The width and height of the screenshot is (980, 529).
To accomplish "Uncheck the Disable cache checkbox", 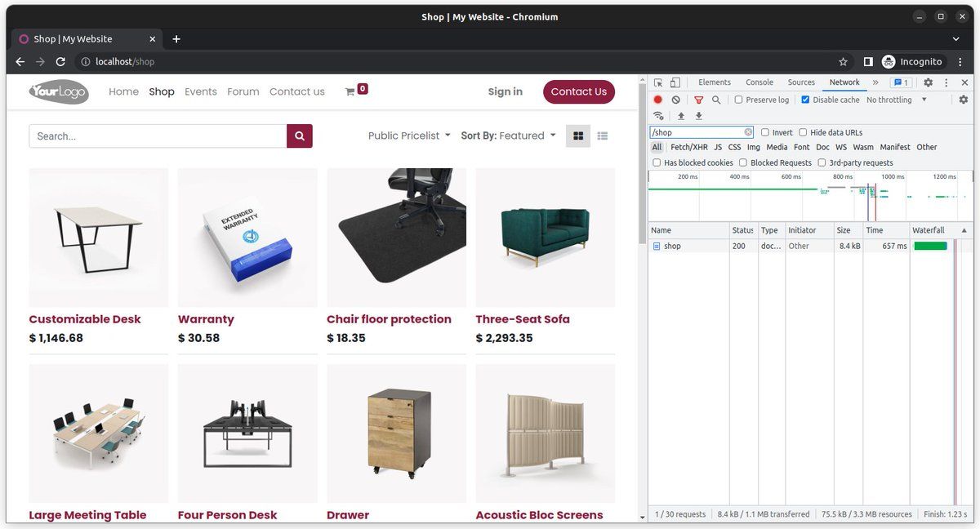I will point(806,100).
